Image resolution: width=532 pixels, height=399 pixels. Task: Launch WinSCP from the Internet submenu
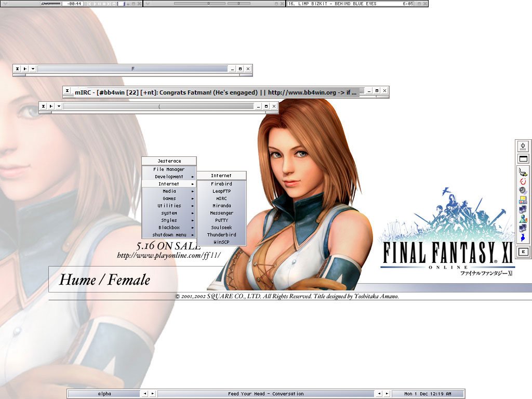point(221,242)
